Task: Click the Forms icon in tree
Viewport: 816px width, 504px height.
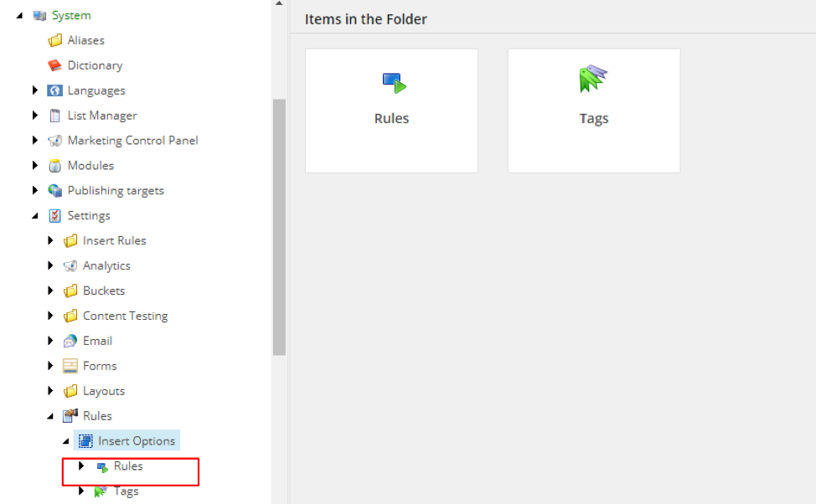Action: coord(70,366)
